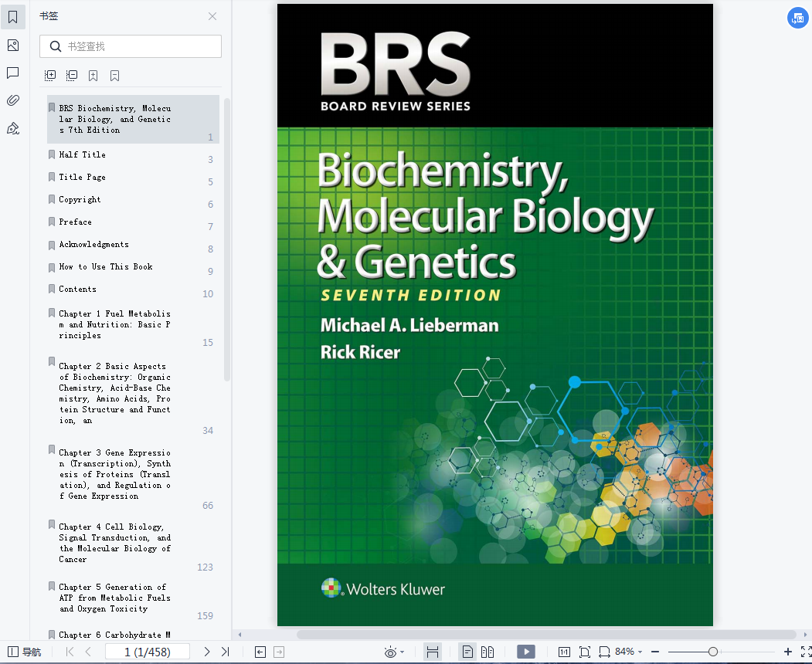Click the page number 123 beside Chapter 4

[205, 567]
